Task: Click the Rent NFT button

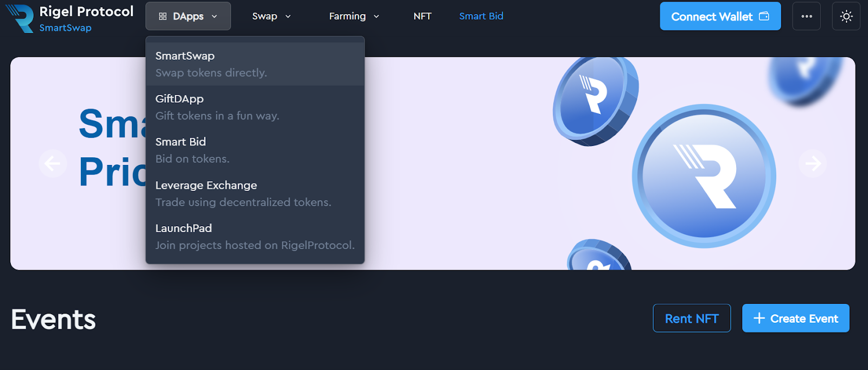Action: point(692,318)
